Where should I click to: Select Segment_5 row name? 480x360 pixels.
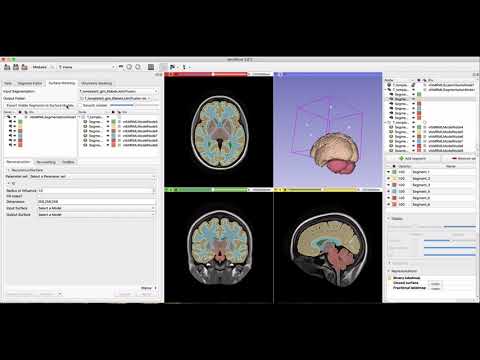(421, 198)
